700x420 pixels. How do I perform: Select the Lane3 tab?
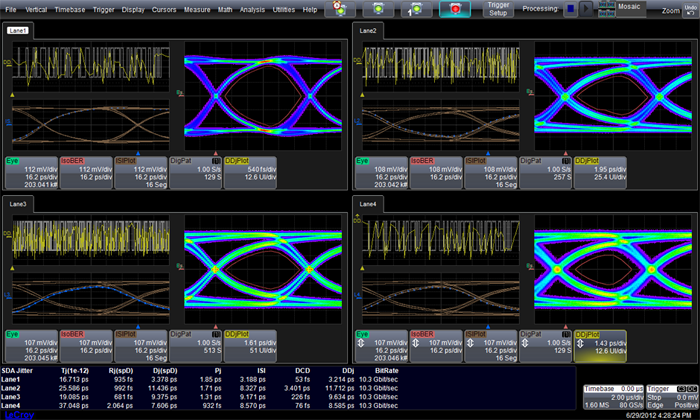tap(18, 202)
